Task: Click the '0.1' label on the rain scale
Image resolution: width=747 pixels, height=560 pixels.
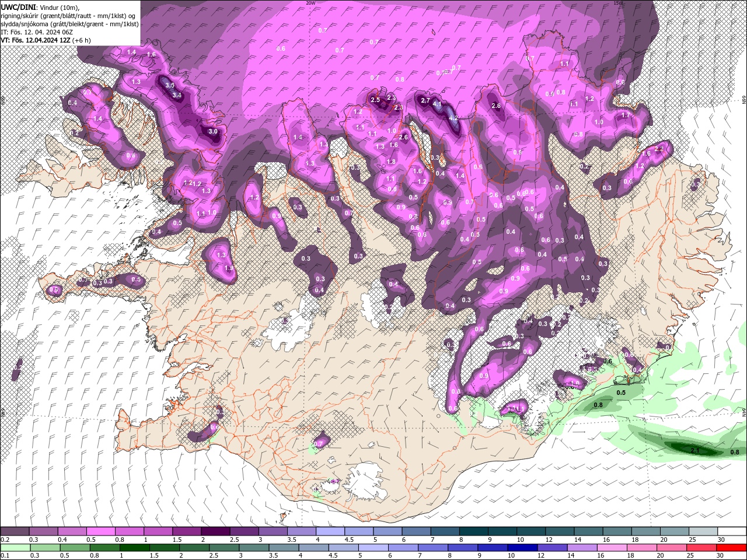Action: (5, 556)
